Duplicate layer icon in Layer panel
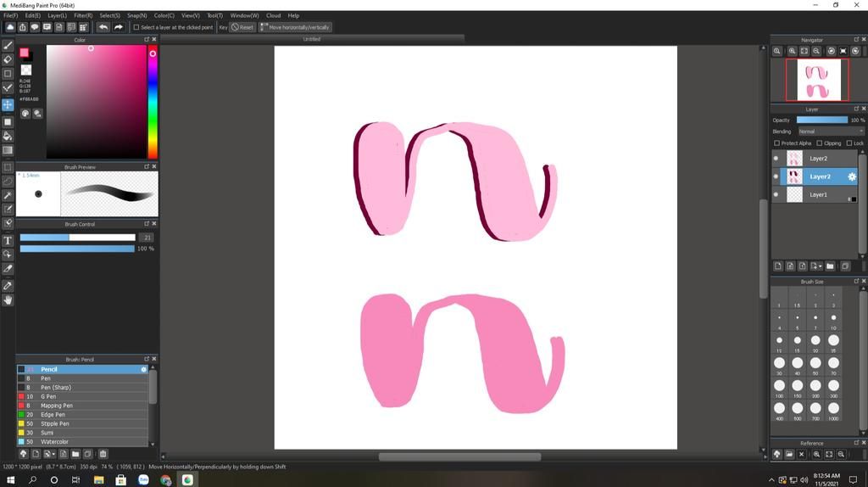The image size is (868, 487). click(x=845, y=266)
